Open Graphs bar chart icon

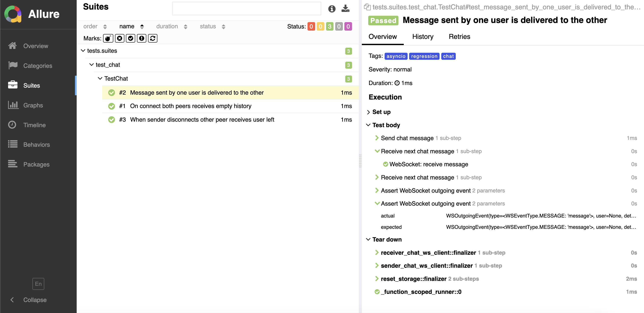(x=13, y=105)
